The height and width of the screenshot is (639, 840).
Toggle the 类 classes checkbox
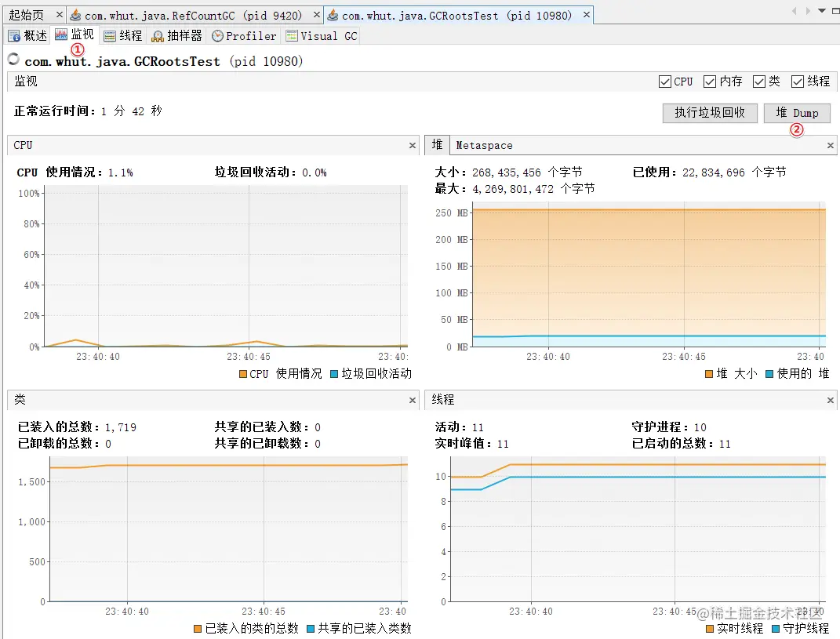(x=759, y=82)
